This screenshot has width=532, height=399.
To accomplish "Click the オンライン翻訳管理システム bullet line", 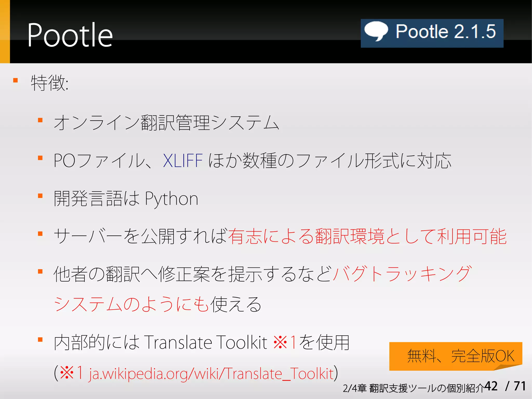I will 167,123.
